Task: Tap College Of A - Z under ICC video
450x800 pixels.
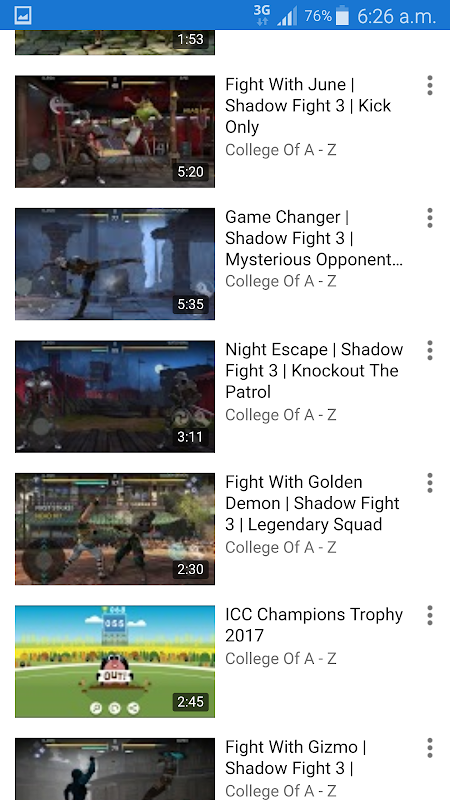Action: 281,659
